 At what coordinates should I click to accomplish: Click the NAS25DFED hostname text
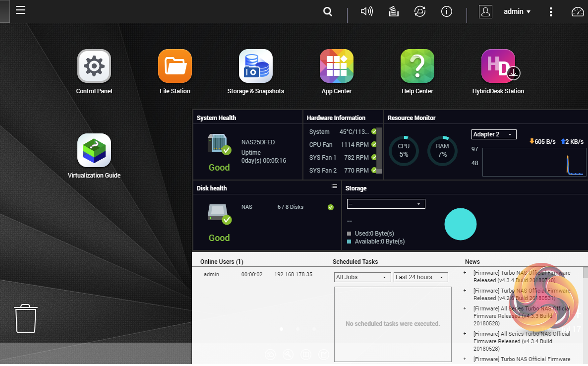(x=258, y=142)
